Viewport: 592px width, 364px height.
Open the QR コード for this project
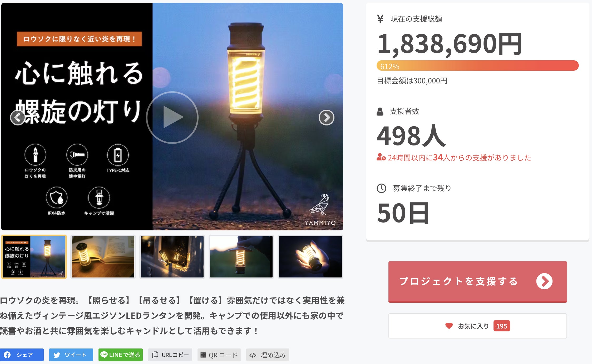coord(219,355)
